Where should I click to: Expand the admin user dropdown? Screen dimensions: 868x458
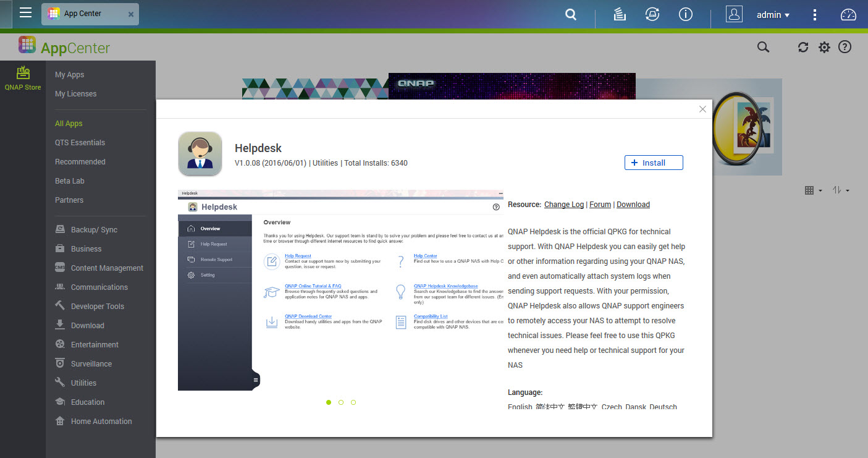click(773, 15)
